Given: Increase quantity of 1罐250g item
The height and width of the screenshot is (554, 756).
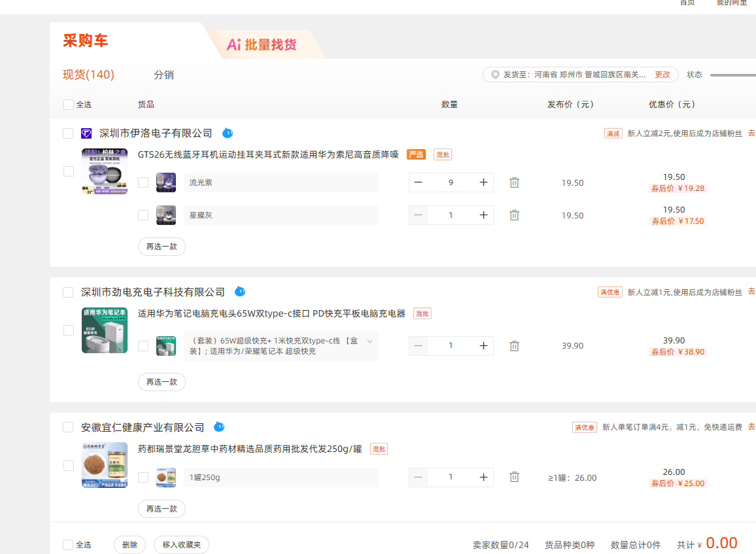Looking at the screenshot, I should (x=483, y=477).
